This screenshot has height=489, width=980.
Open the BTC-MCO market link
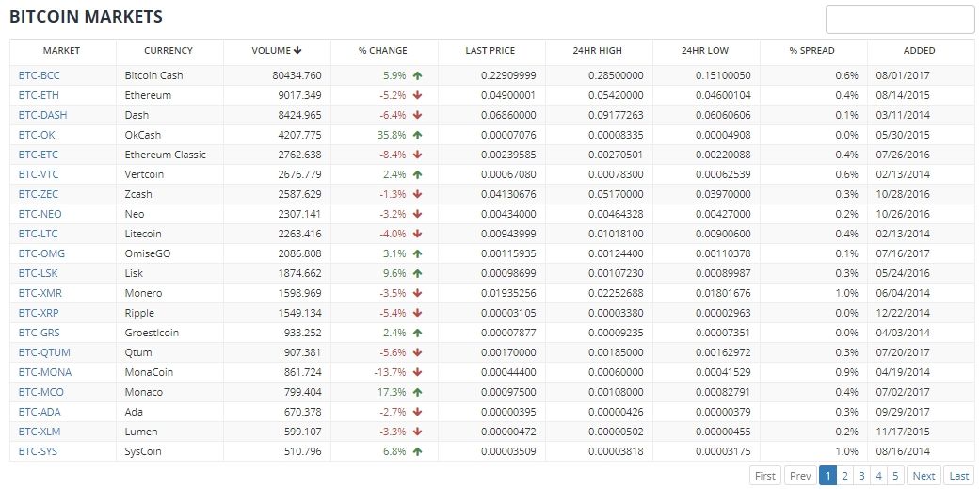pyautogui.click(x=40, y=393)
